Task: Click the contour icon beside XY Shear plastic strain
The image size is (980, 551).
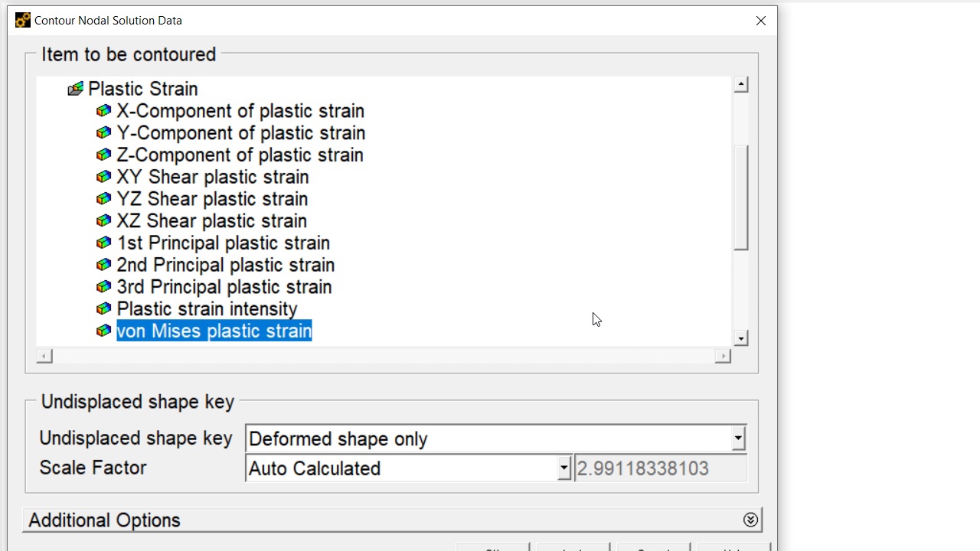Action: 103,177
